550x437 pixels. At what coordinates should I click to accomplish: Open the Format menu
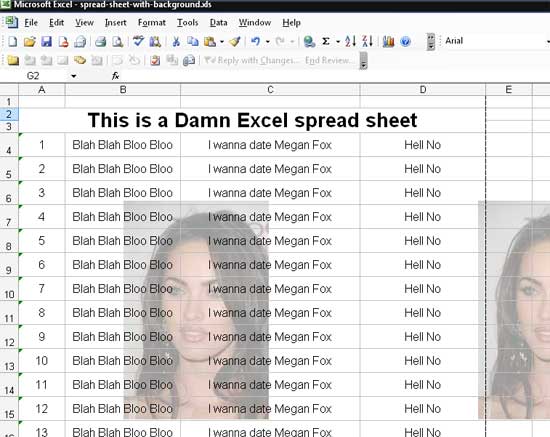pos(152,23)
